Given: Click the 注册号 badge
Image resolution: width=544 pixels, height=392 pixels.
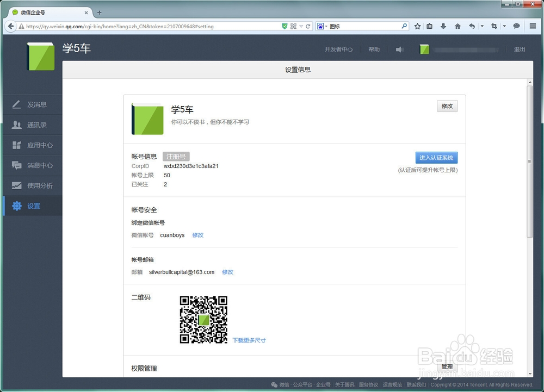Looking at the screenshot, I should pos(176,157).
